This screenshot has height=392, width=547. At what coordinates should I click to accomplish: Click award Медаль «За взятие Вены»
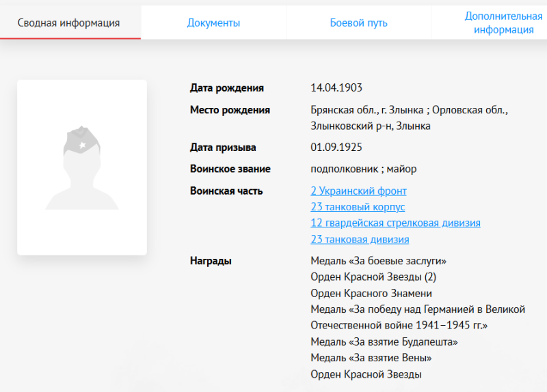tap(371, 358)
